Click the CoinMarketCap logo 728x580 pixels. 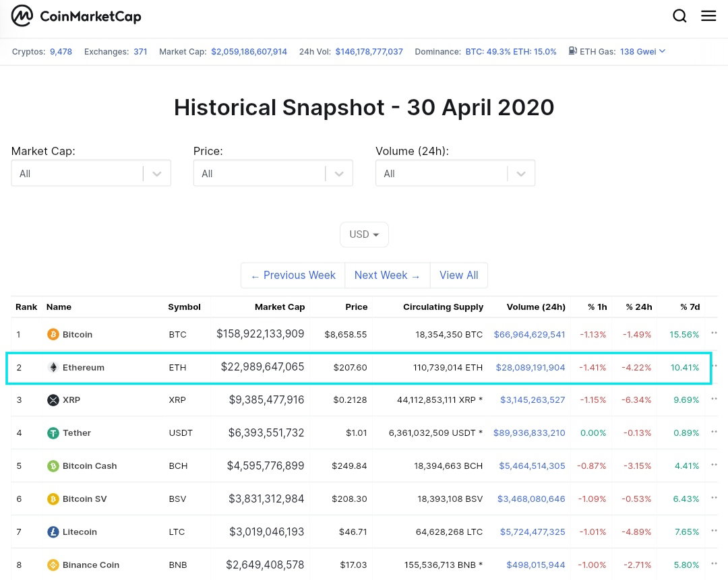76,16
